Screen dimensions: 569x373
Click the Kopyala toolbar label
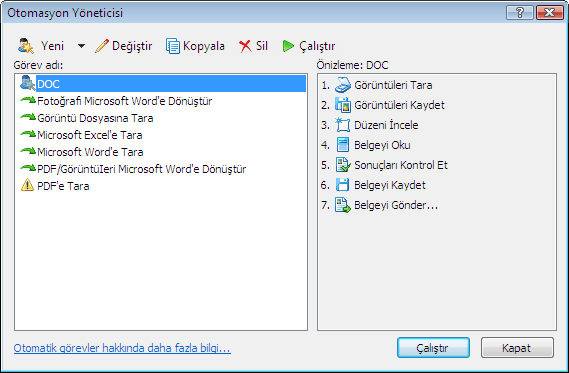click(x=204, y=46)
